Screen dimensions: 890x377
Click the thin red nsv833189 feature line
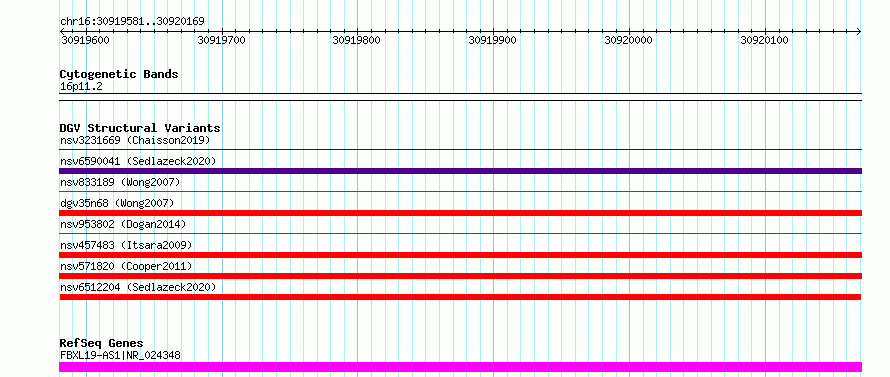460,192
